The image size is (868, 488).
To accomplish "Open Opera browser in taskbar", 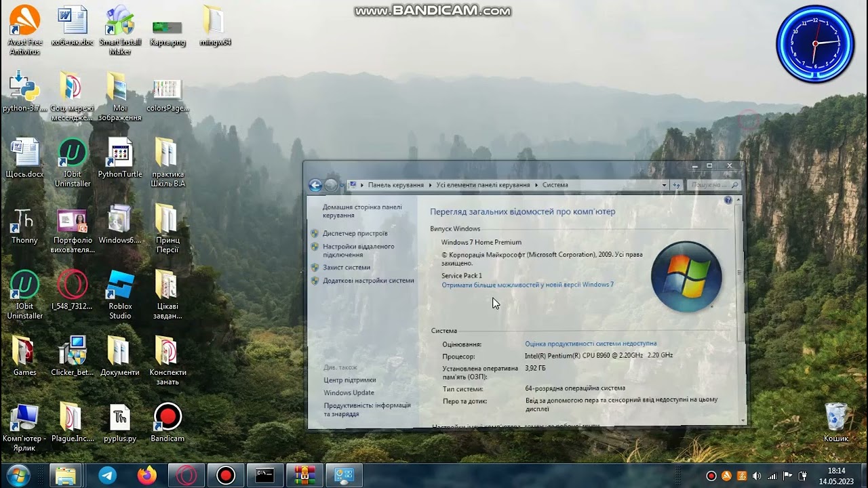I will point(186,475).
